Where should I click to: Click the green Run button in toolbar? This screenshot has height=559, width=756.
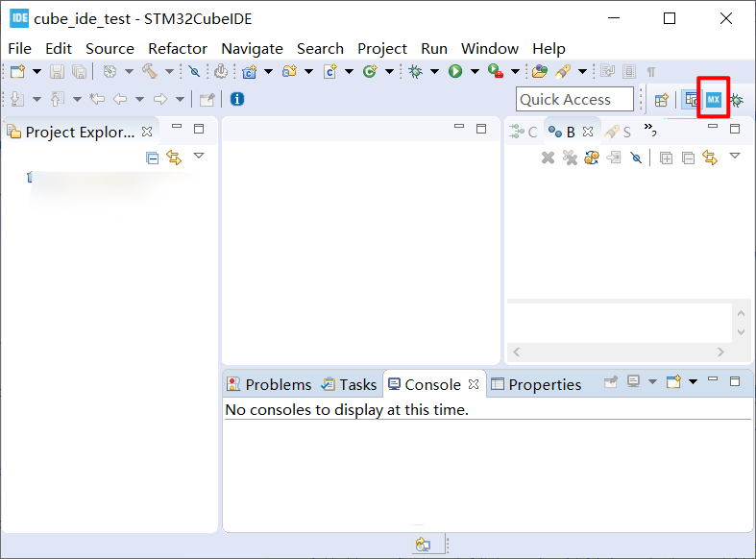click(455, 71)
